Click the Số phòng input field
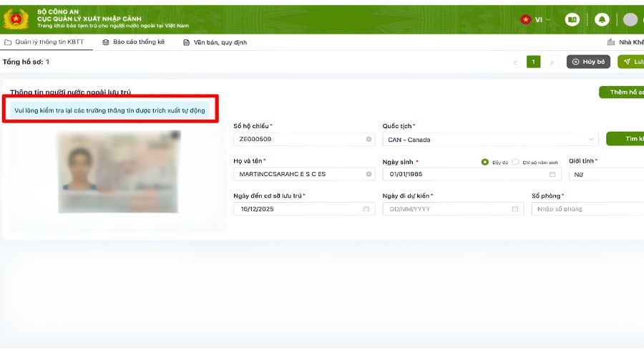644x358 pixels. [587, 209]
